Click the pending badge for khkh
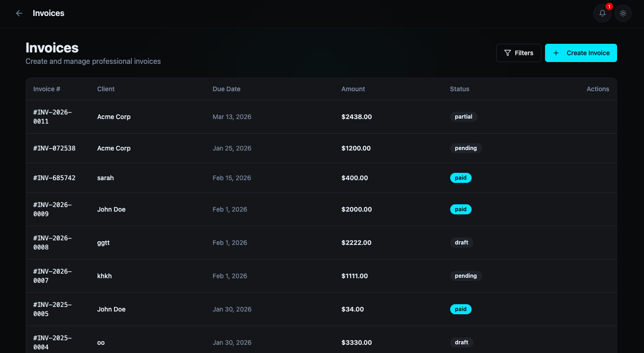 466,276
